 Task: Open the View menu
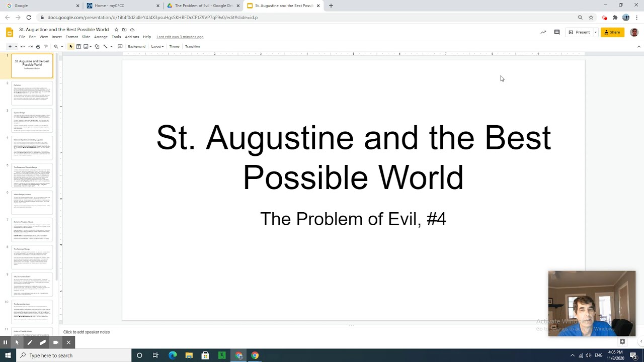[44, 37]
